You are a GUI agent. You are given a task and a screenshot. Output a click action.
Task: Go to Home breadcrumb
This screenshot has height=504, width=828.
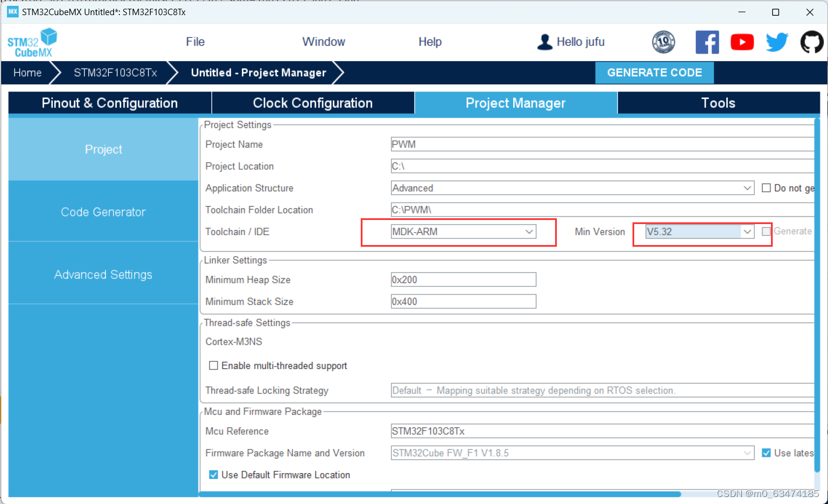click(27, 73)
